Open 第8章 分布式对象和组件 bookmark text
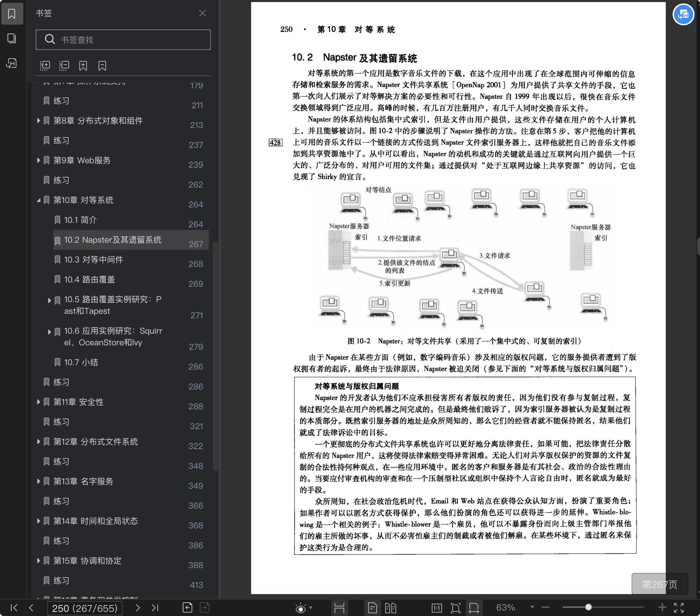 (98, 120)
